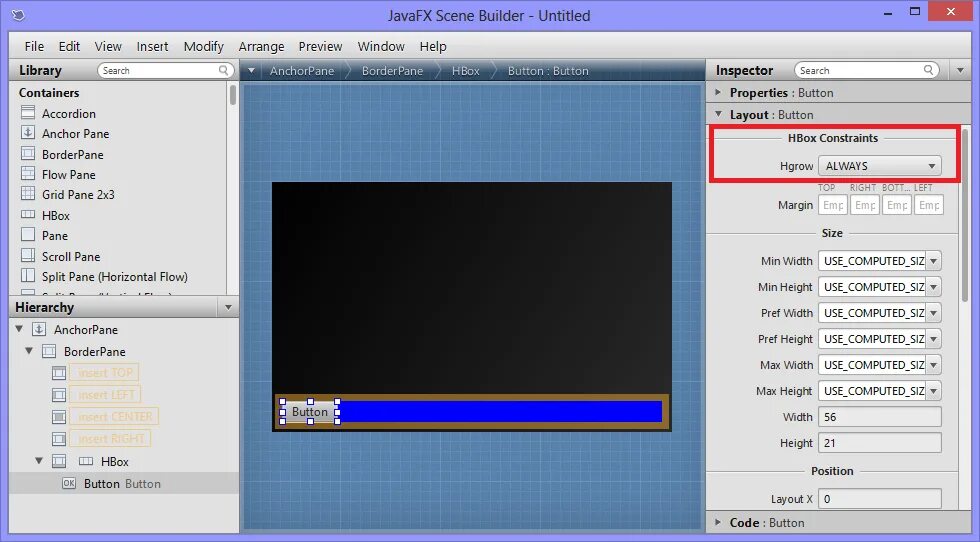Image resolution: width=980 pixels, height=542 pixels.
Task: Open the Hierarchy panel options arrow
Action: click(x=228, y=307)
